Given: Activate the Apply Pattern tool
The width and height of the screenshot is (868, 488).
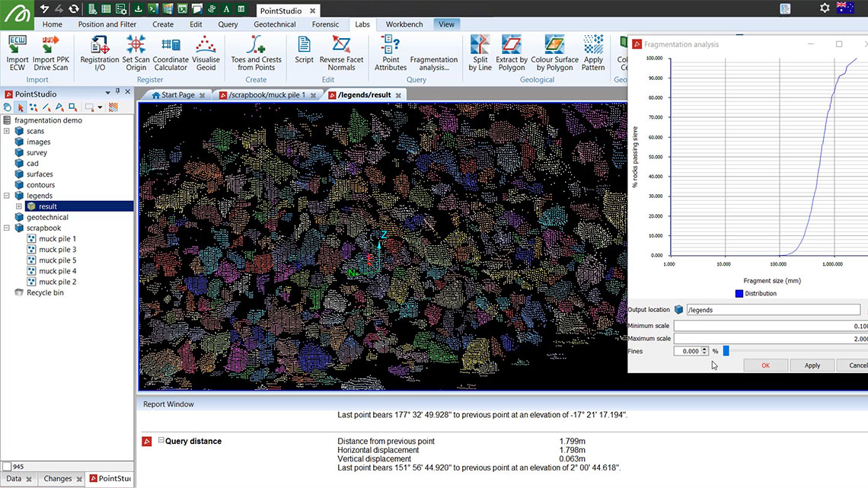Looking at the screenshot, I should pos(592,53).
